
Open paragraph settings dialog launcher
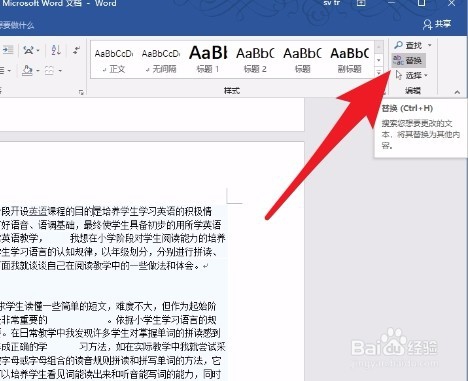click(81, 92)
